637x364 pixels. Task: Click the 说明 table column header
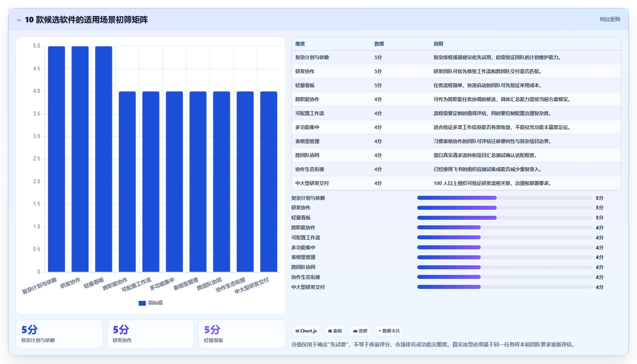pos(438,44)
